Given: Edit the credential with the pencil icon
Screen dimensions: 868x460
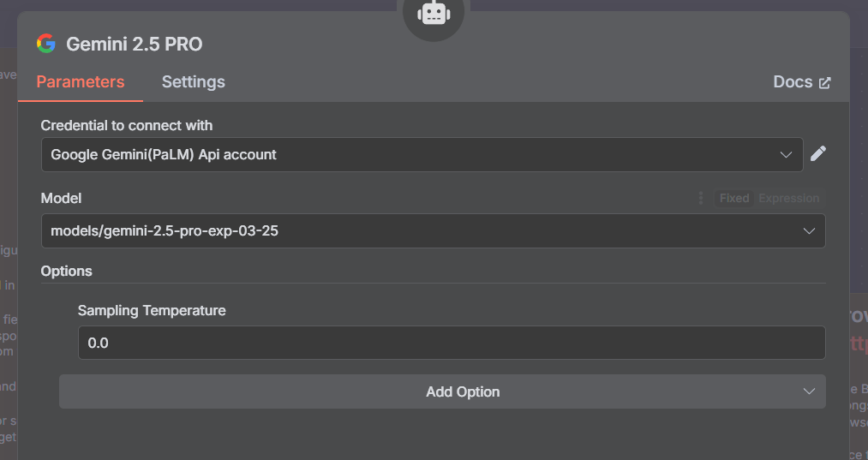Looking at the screenshot, I should (x=818, y=154).
